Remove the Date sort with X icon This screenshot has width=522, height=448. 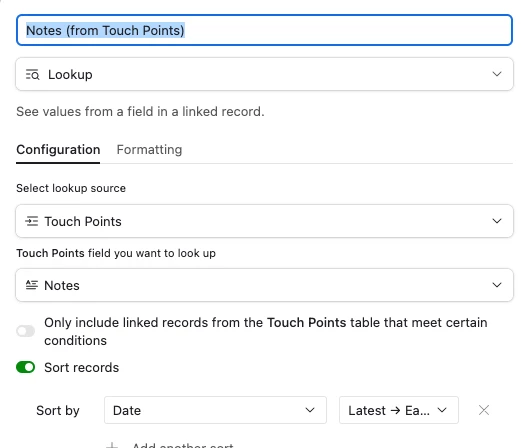coord(484,410)
